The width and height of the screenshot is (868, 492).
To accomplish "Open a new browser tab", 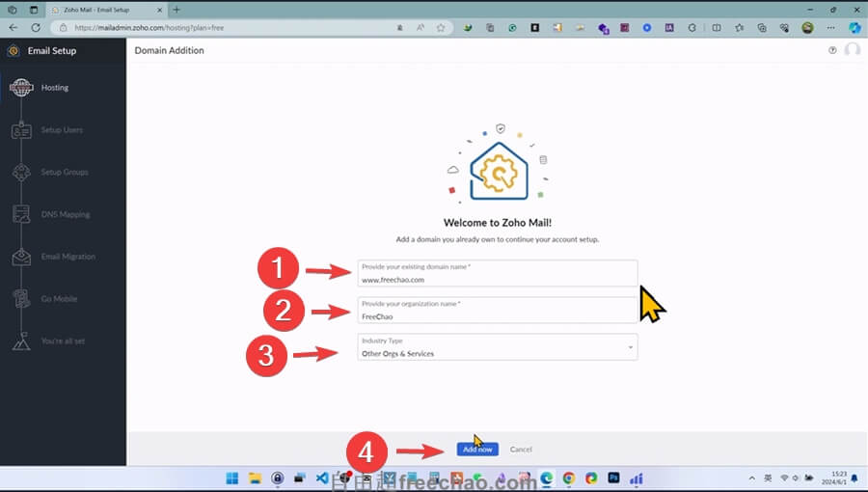I will tap(176, 10).
